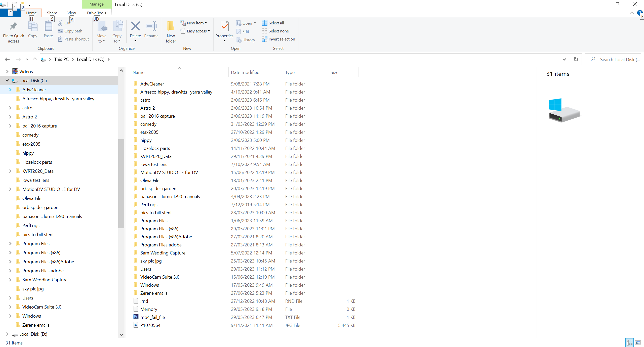Click the Up one level arrow

[x=35, y=59]
